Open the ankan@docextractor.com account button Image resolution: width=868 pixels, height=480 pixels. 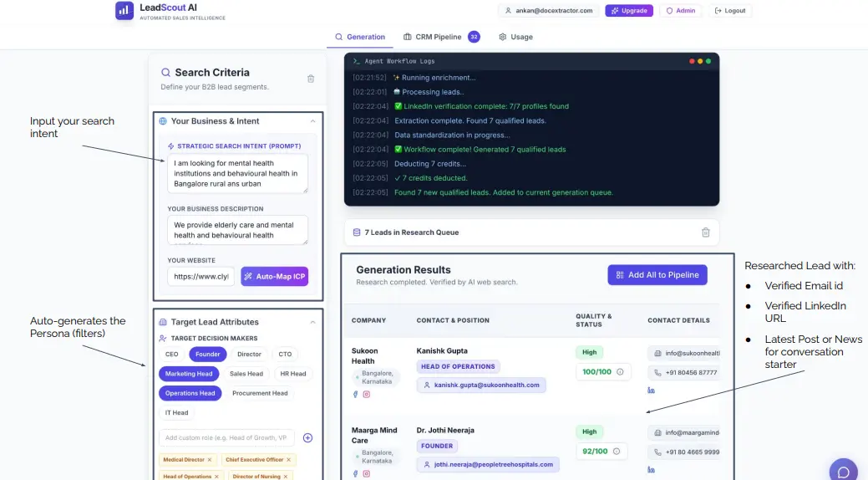pos(549,11)
